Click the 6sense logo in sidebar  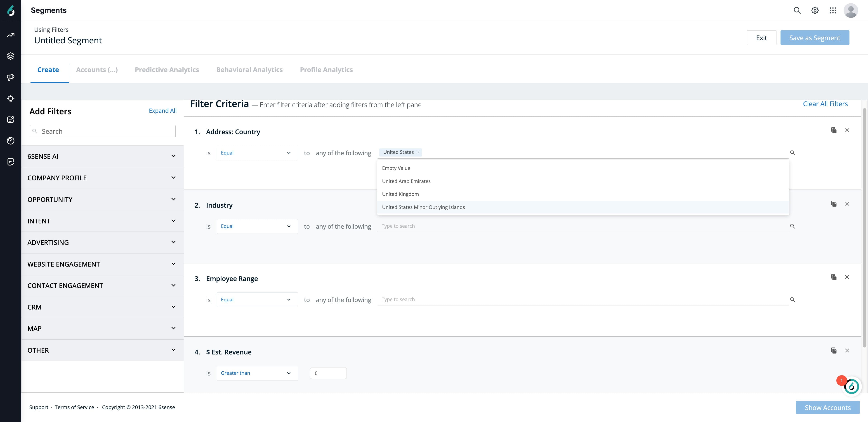click(11, 11)
